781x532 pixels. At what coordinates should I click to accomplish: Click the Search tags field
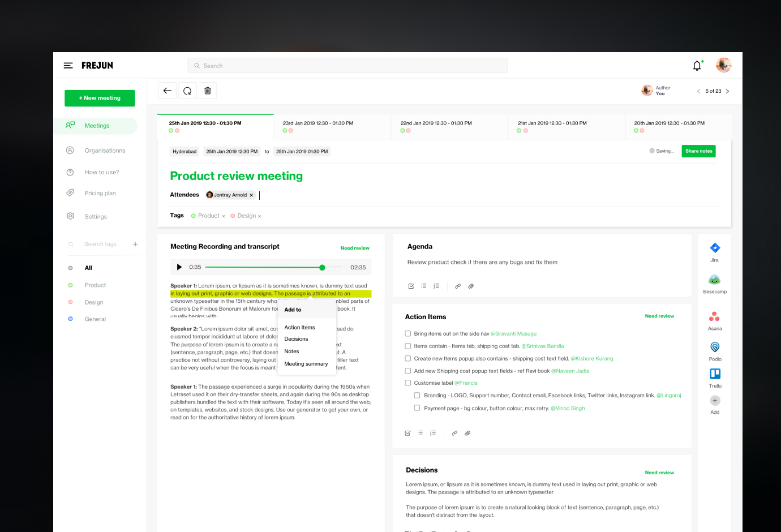coord(100,244)
